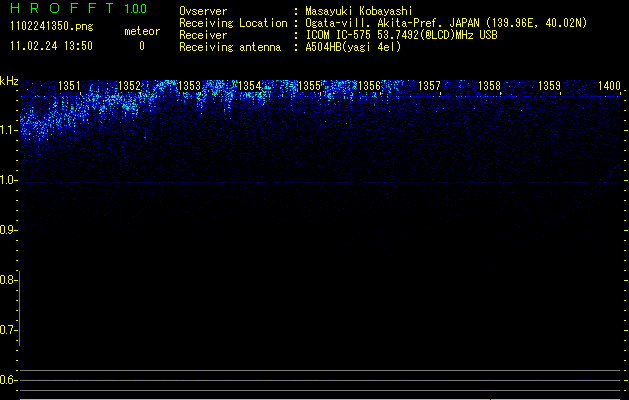This screenshot has width=629, height=400.
Task: Click the observer name Masayuki Kobayashi
Action: tap(359, 11)
